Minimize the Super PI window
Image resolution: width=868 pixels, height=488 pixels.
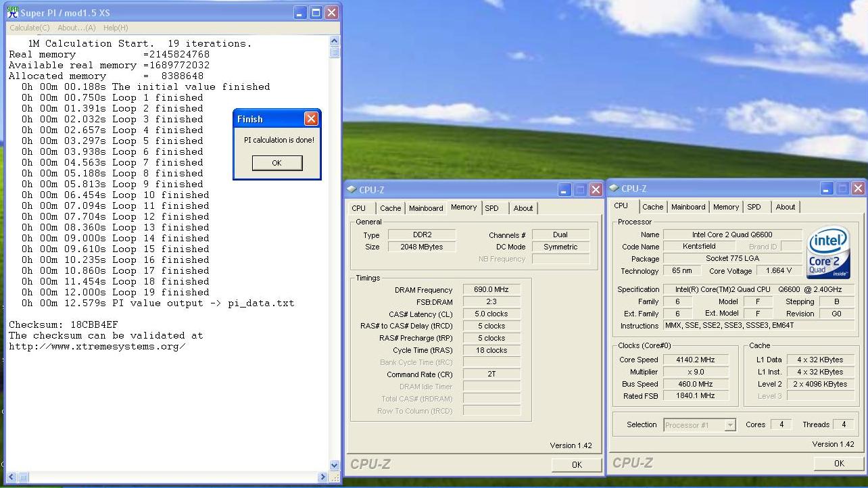tap(301, 12)
